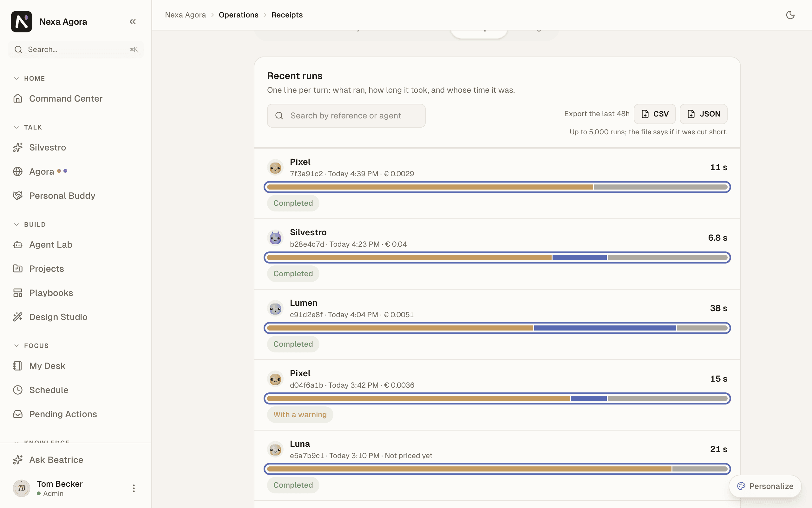812x508 pixels.
Task: Click Luna run e5a7b9c1 avatar
Action: pos(275,449)
